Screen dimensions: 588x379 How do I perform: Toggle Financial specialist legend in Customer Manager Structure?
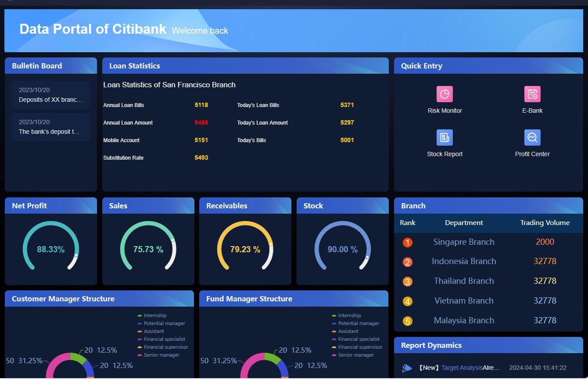click(x=161, y=339)
